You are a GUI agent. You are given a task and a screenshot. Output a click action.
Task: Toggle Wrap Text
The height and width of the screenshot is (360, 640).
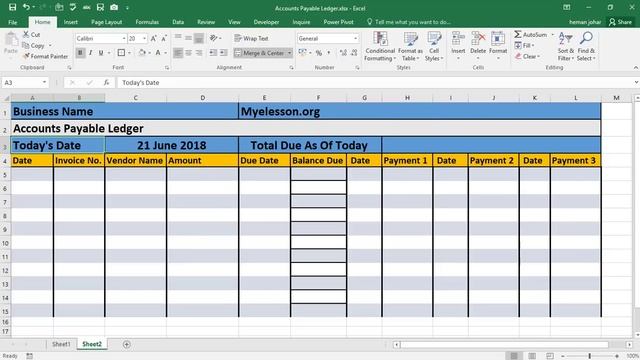tap(251, 38)
